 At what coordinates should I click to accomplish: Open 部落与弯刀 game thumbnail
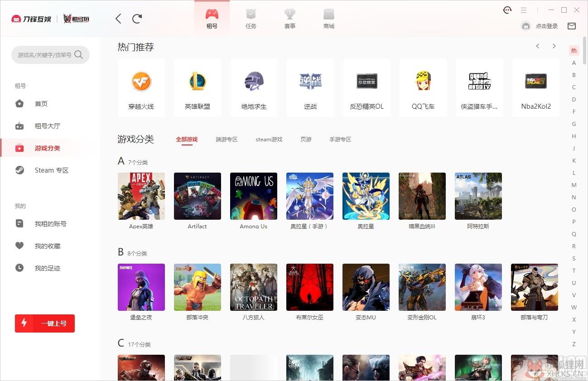tap(535, 287)
